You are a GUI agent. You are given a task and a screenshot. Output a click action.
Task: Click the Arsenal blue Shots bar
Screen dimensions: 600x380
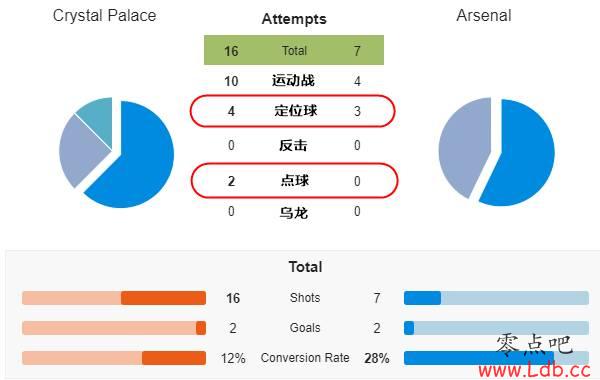496,298
